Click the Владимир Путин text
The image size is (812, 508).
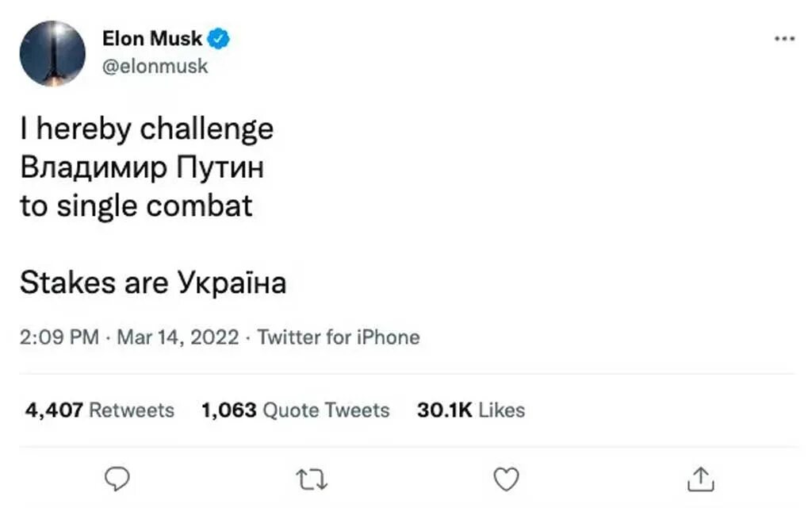click(x=141, y=168)
